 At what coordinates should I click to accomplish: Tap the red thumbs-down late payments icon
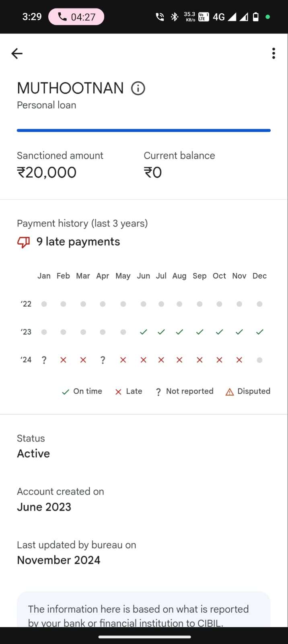click(x=23, y=242)
